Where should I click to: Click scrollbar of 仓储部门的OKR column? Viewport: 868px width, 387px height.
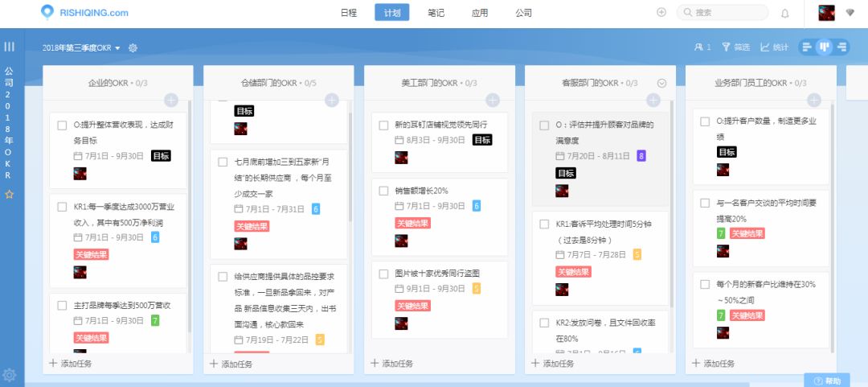[x=350, y=167]
